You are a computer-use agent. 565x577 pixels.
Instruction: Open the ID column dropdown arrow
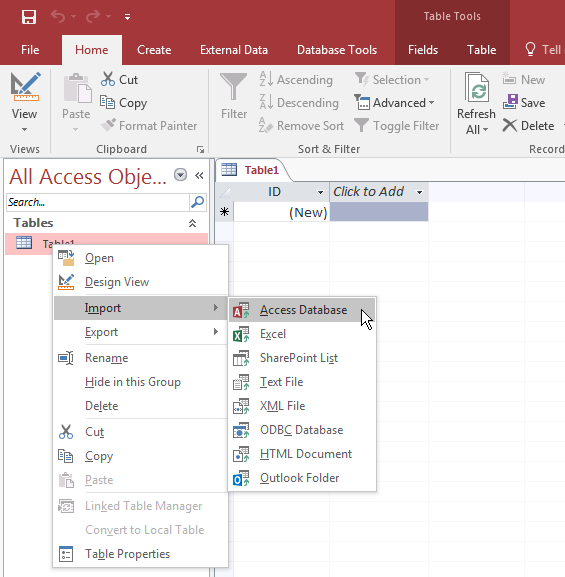click(x=320, y=192)
